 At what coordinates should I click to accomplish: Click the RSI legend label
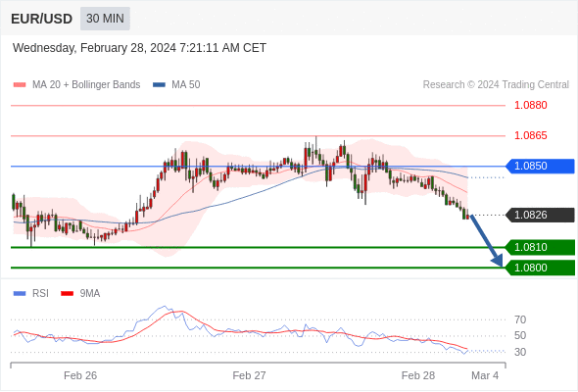tap(40, 294)
